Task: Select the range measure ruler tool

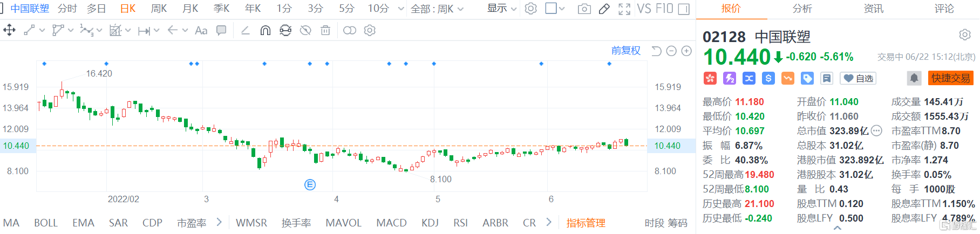Action: [x=144, y=31]
